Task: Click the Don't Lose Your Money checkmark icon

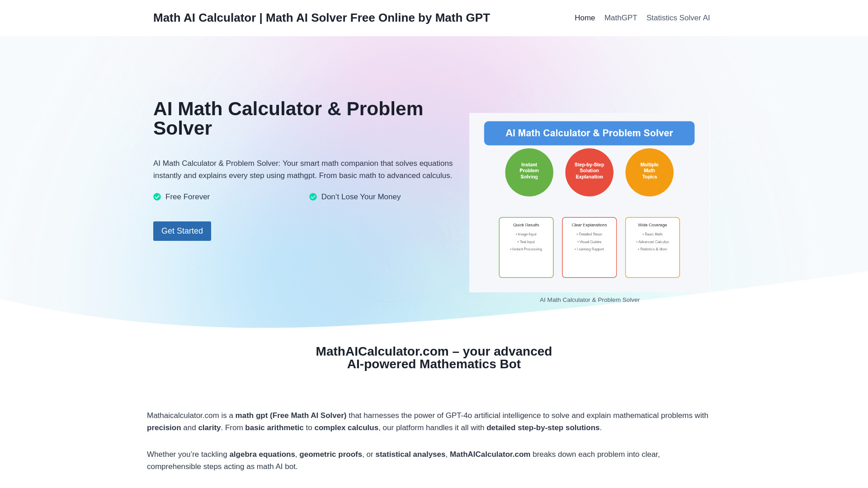Action: point(312,197)
